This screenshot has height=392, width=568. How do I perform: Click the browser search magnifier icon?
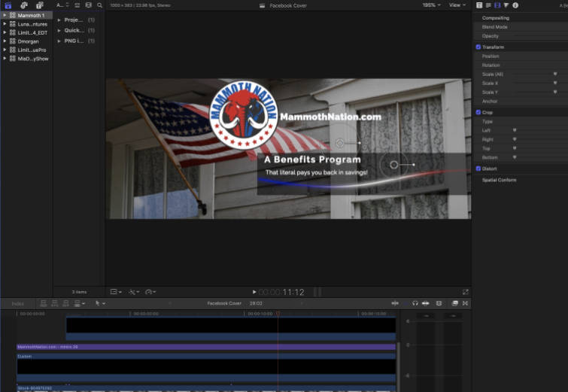[x=99, y=5]
